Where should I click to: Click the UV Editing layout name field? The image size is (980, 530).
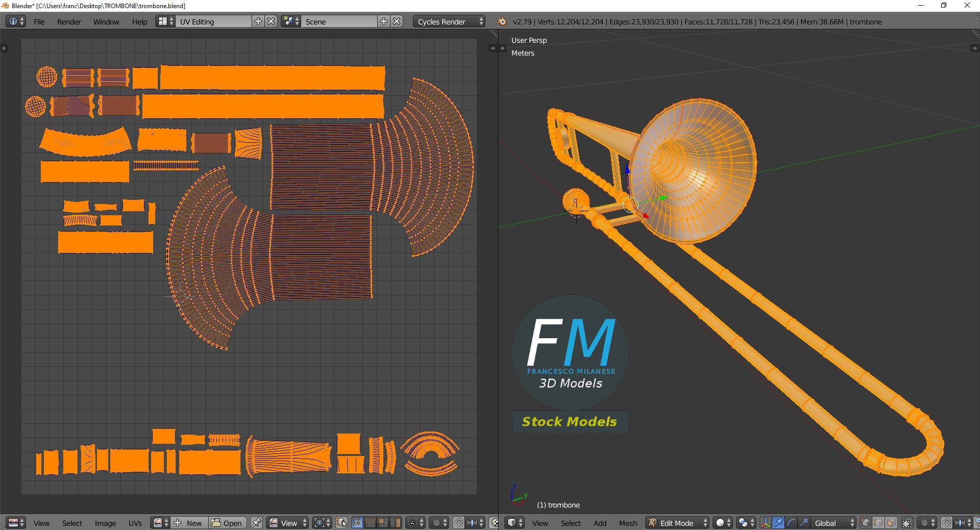pos(213,21)
